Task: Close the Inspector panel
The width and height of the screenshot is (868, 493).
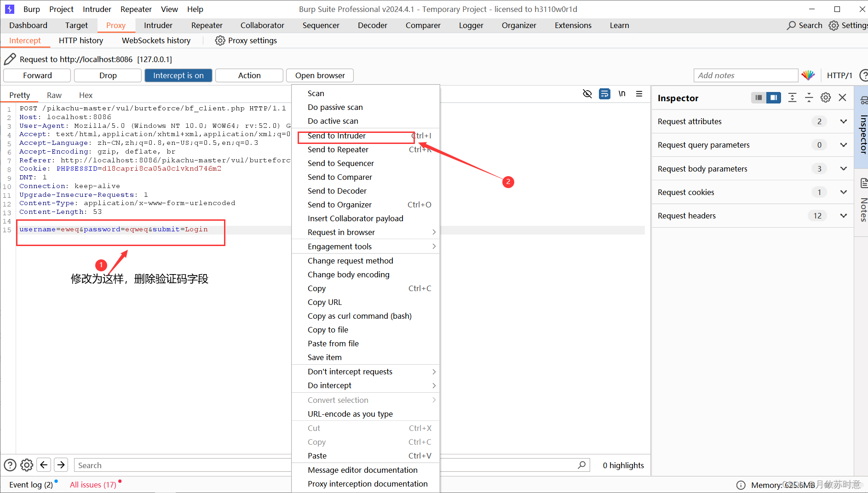Action: point(842,97)
